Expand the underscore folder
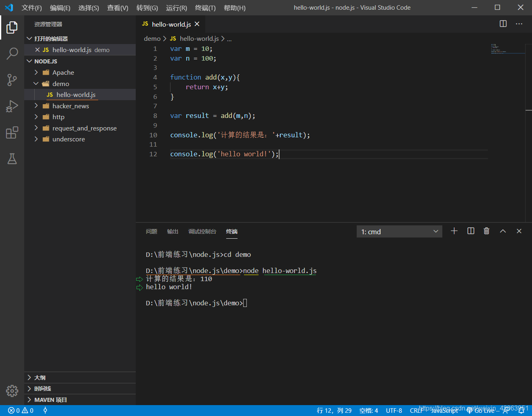This screenshot has width=532, height=416. point(36,139)
